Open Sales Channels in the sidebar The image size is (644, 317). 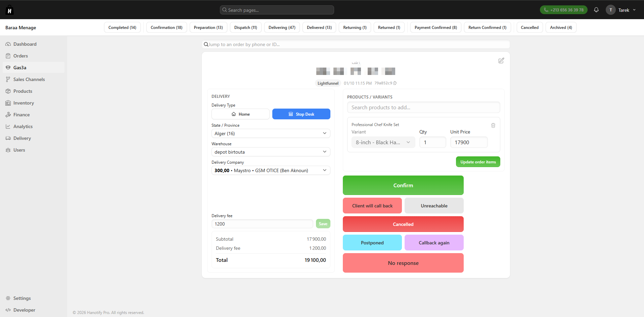coord(34,79)
